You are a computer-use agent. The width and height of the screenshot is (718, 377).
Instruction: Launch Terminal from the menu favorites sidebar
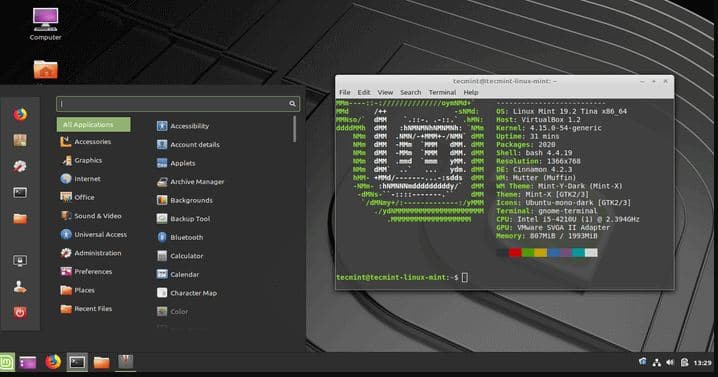[20, 192]
